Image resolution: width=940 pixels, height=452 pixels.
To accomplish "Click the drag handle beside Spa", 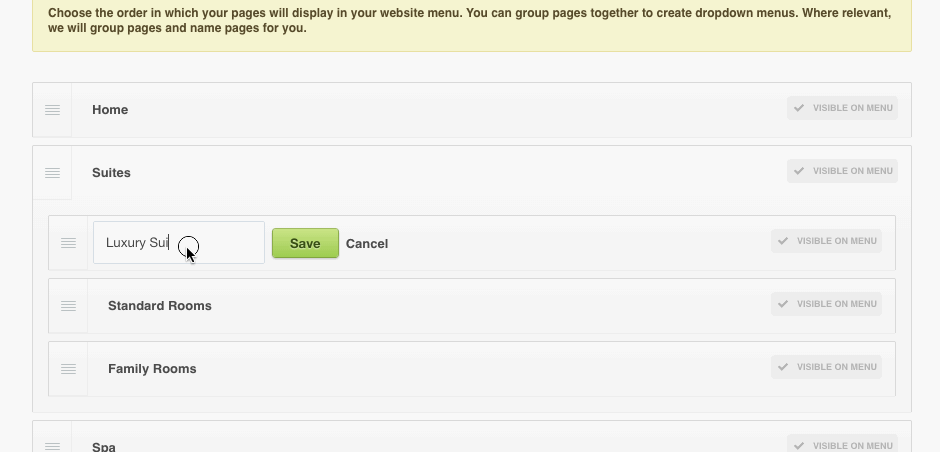I will (x=52, y=445).
